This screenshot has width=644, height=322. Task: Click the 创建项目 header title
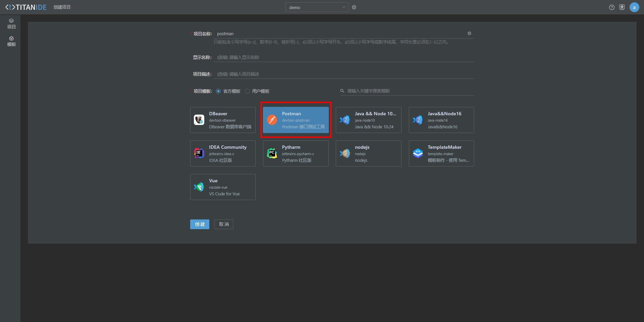coord(62,7)
